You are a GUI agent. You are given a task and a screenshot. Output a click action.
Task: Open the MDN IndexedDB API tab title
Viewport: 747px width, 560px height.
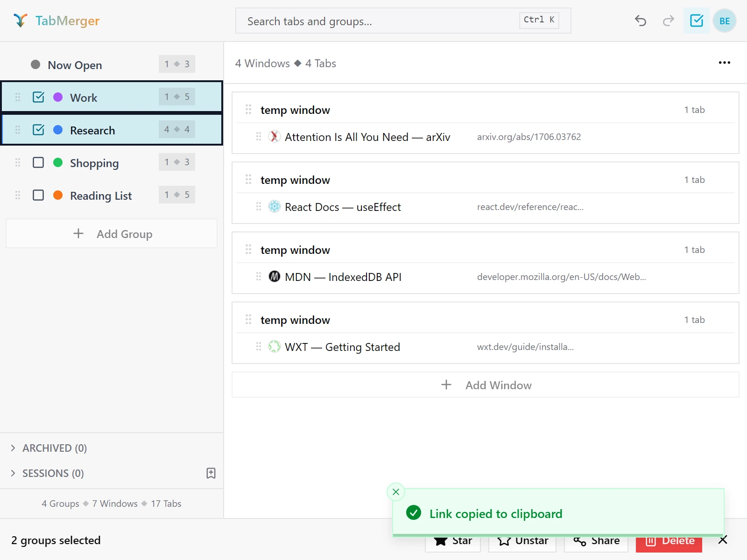point(343,277)
